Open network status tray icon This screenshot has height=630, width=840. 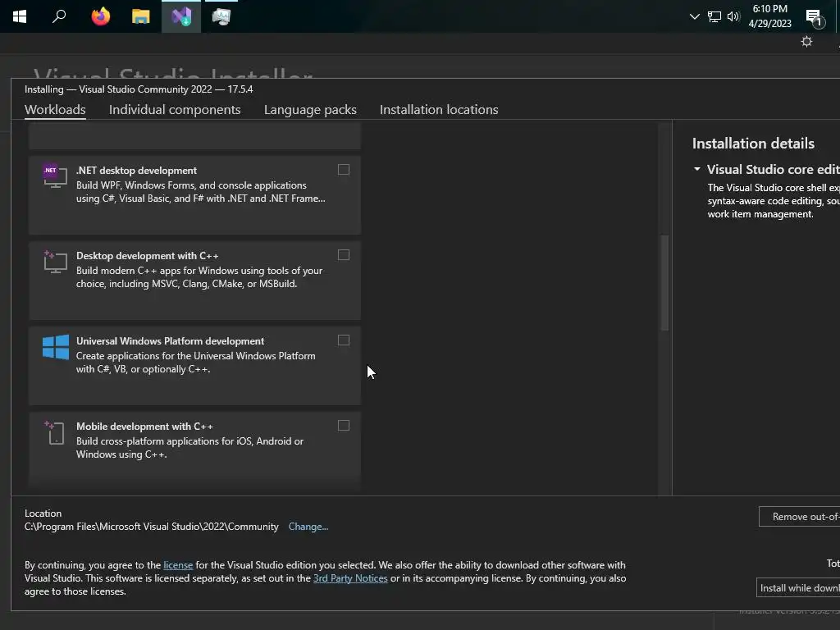[714, 16]
